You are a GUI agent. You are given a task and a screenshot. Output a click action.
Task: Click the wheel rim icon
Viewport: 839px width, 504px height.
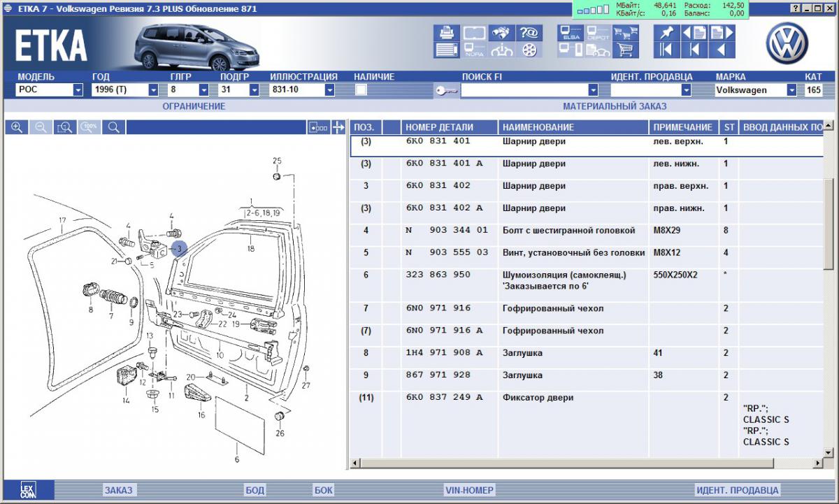click(x=530, y=50)
